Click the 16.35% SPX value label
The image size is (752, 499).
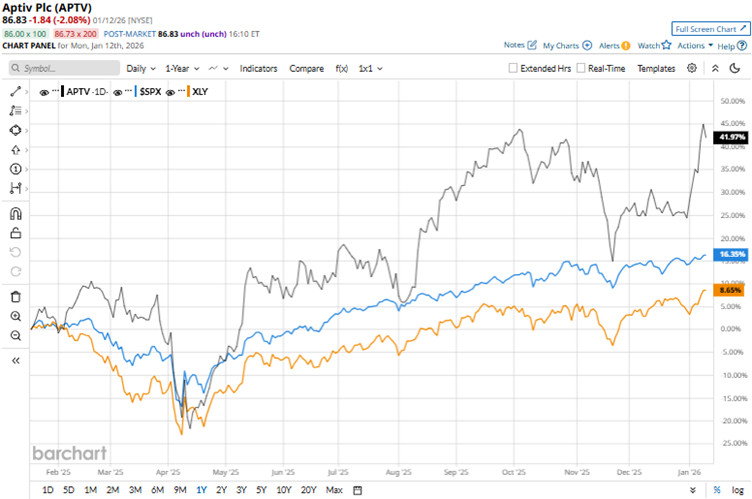pyautogui.click(x=730, y=254)
